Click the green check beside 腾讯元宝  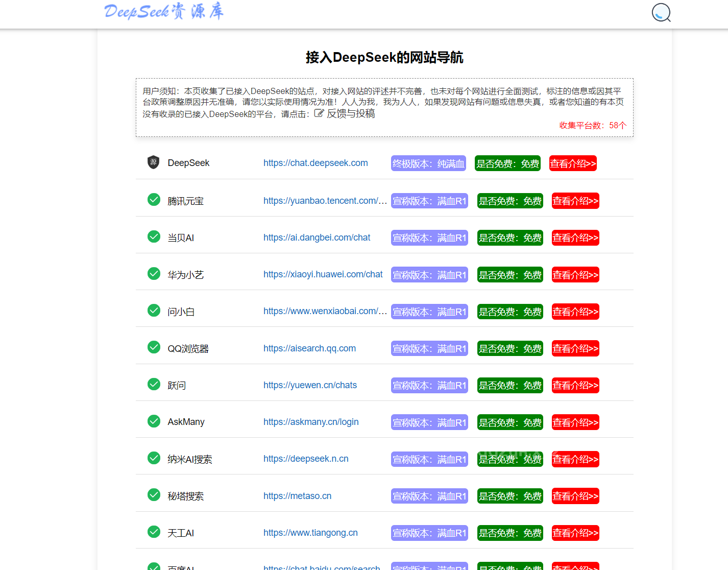point(154,200)
